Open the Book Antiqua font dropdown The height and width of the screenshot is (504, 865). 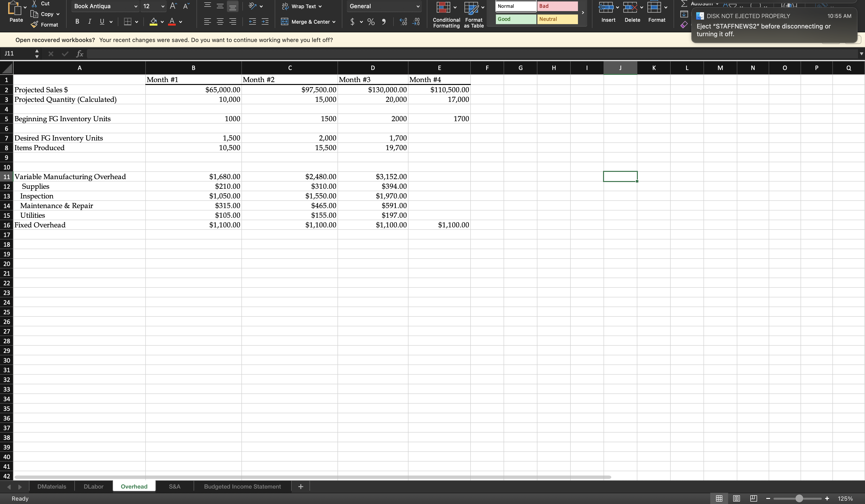tap(135, 6)
